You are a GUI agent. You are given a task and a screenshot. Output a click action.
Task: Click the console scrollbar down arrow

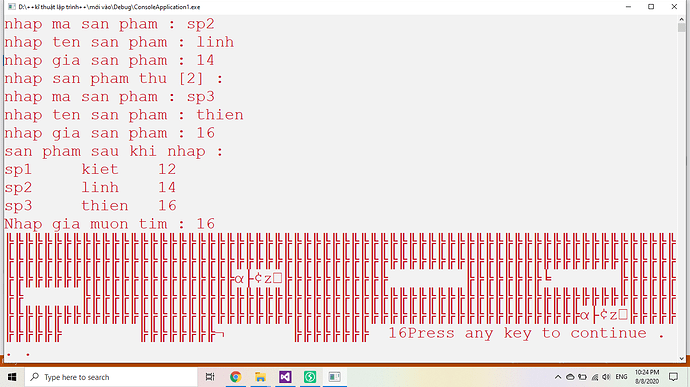click(x=681, y=358)
